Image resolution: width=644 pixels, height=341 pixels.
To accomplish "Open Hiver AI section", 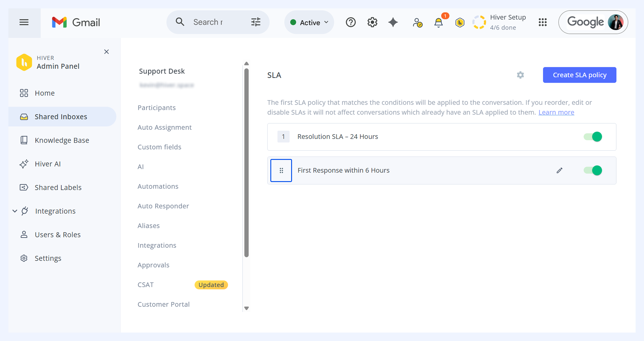I will [48, 164].
